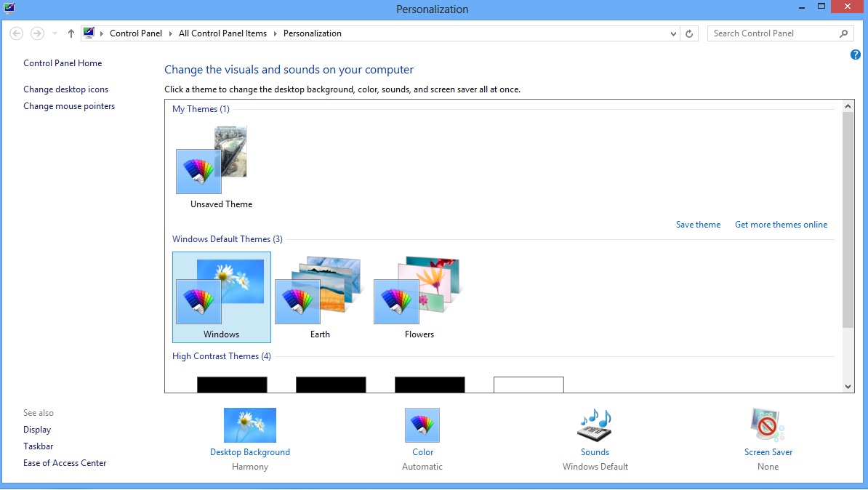Open the Taskbar link
The image size is (868, 490).
coord(39,446)
